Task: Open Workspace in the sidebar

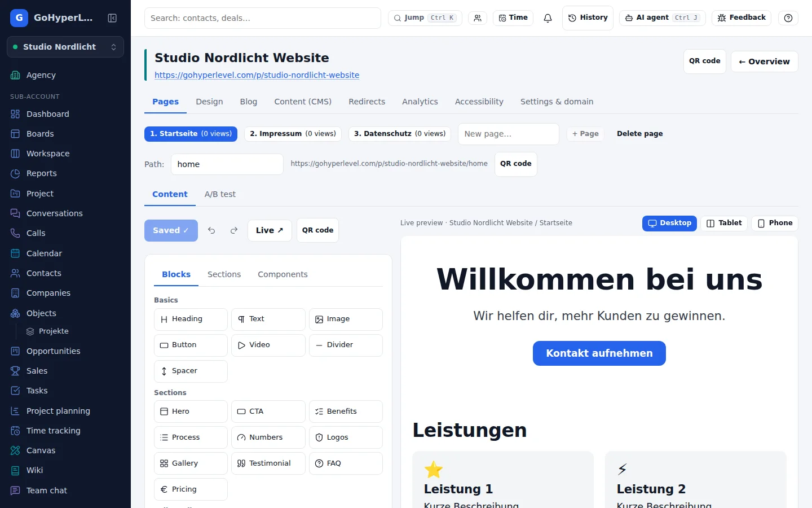Action: pyautogui.click(x=65, y=154)
